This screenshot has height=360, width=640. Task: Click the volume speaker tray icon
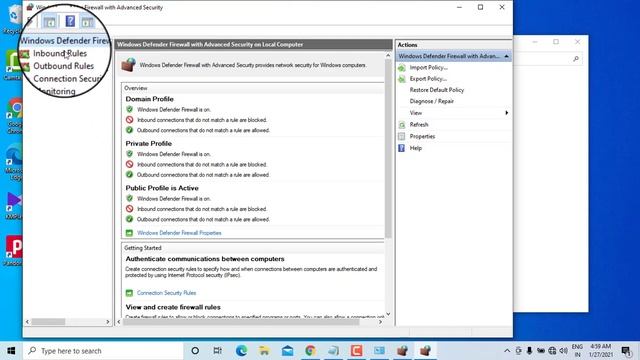click(x=564, y=351)
